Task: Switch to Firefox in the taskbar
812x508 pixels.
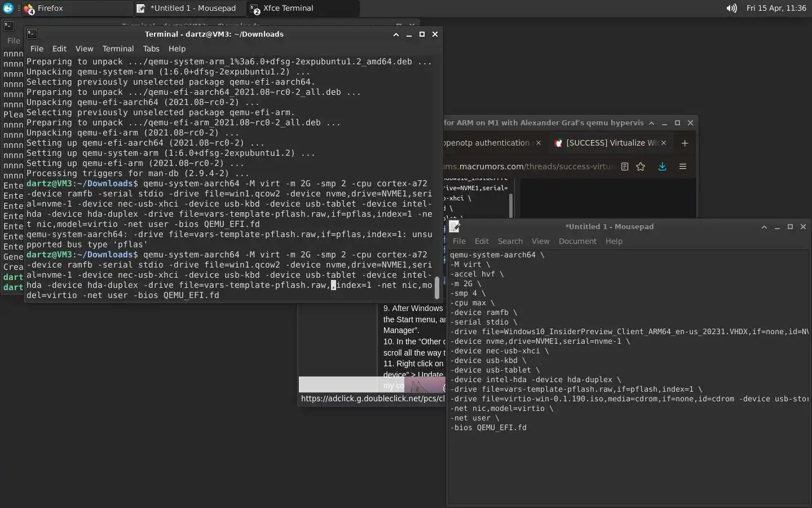Action: (77, 8)
